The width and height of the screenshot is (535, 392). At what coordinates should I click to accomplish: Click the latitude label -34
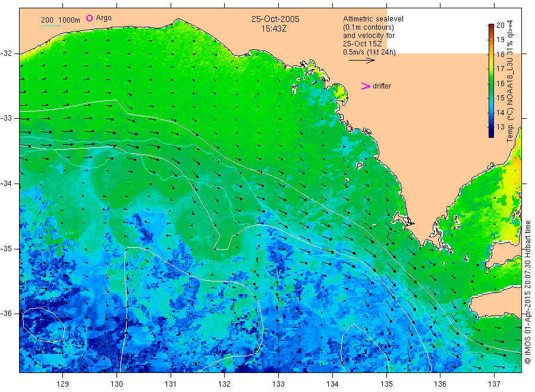pyautogui.click(x=6, y=184)
